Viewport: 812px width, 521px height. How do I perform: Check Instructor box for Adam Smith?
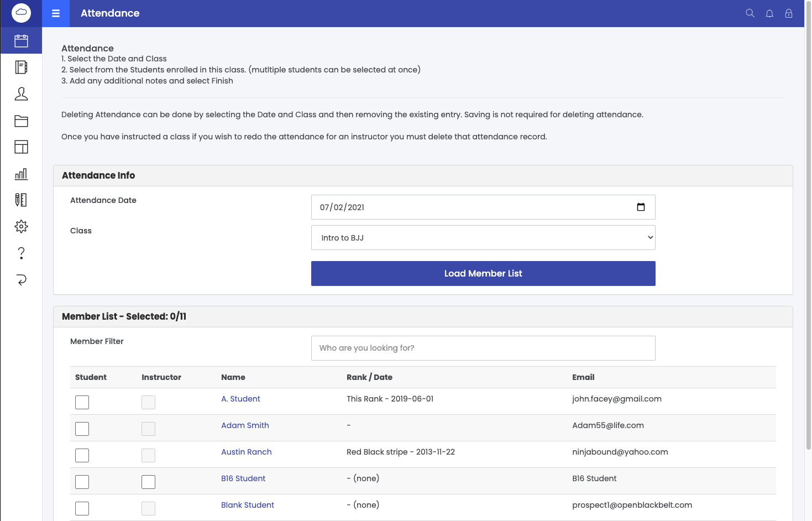coord(148,429)
